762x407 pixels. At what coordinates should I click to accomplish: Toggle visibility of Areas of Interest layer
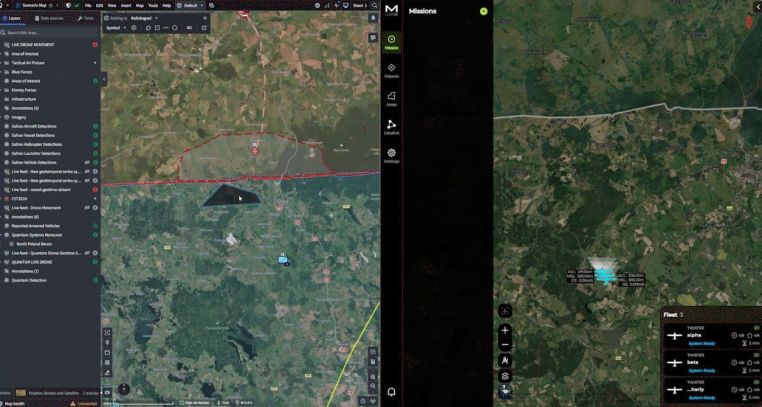tap(95, 81)
